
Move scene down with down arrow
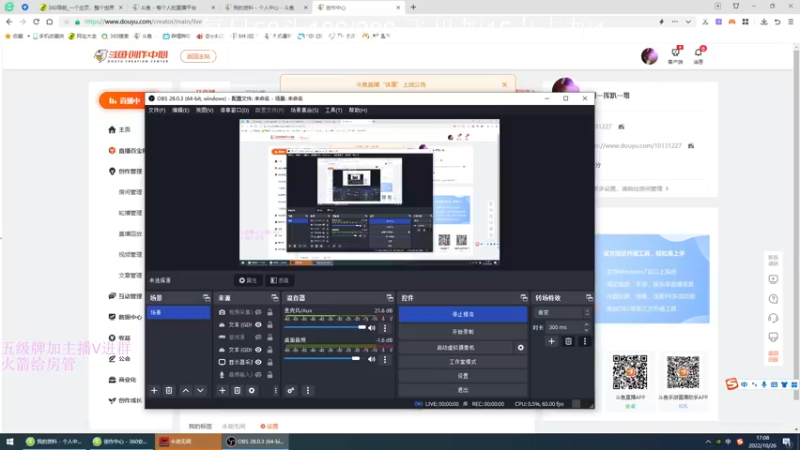[201, 390]
